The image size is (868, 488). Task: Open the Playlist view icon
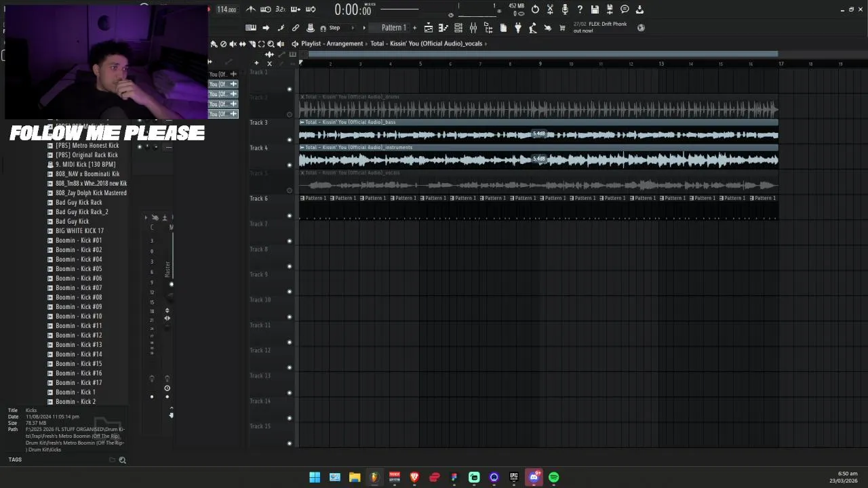click(x=429, y=28)
